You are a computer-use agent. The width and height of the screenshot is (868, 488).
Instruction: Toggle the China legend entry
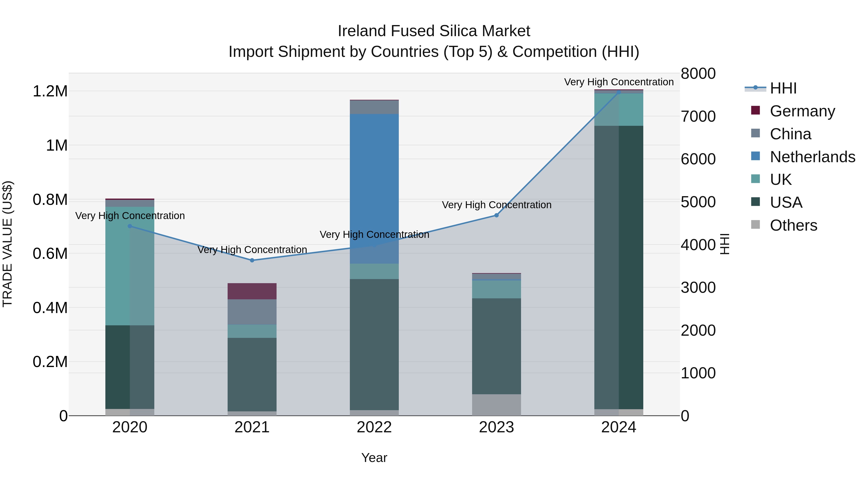(x=781, y=134)
